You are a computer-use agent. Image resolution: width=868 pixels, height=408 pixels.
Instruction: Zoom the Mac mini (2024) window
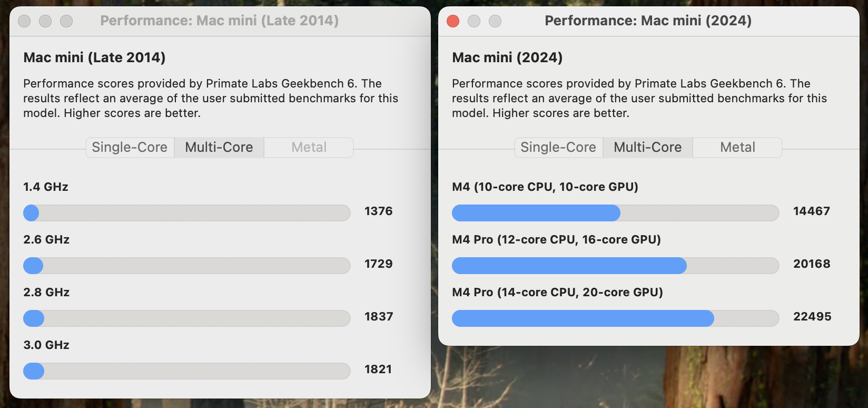[x=495, y=21]
